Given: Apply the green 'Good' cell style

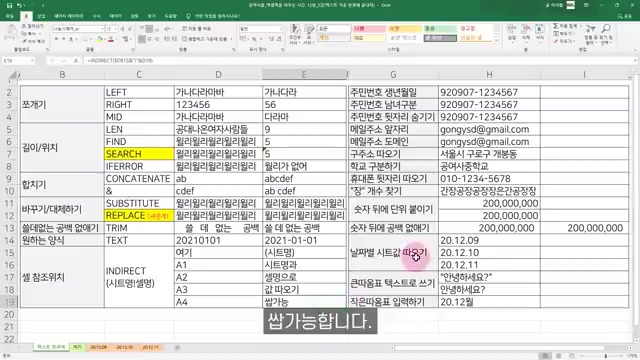Looking at the screenshot, I should [440, 29].
